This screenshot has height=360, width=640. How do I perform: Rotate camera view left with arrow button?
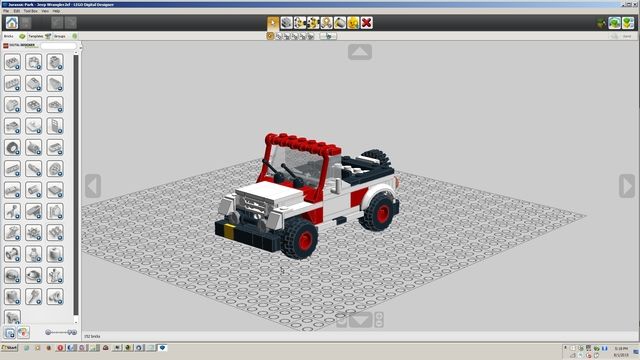(93, 186)
